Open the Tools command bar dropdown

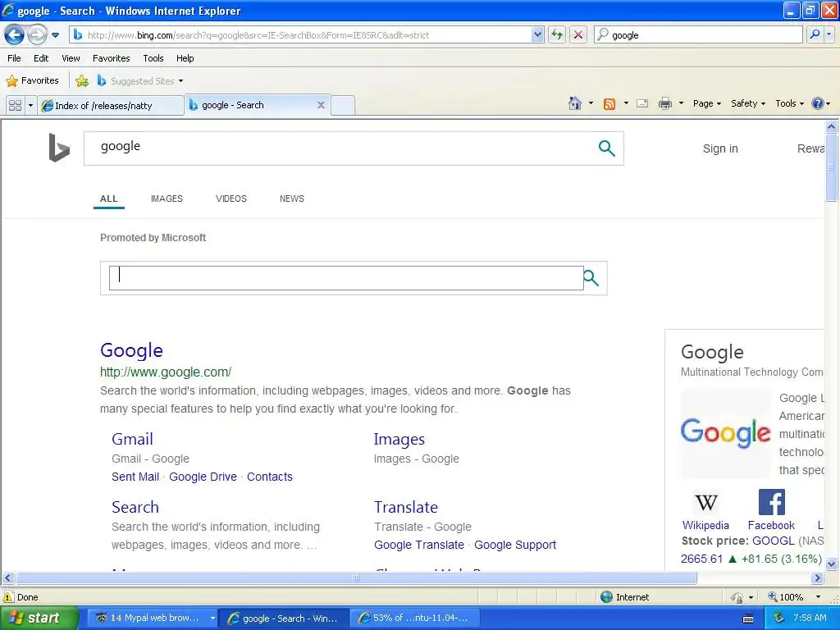pos(790,103)
